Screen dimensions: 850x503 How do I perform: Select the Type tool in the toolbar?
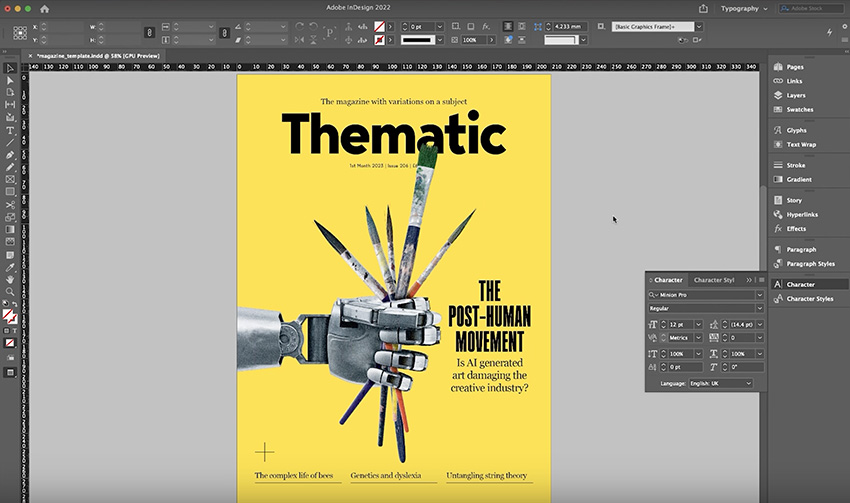click(x=10, y=130)
